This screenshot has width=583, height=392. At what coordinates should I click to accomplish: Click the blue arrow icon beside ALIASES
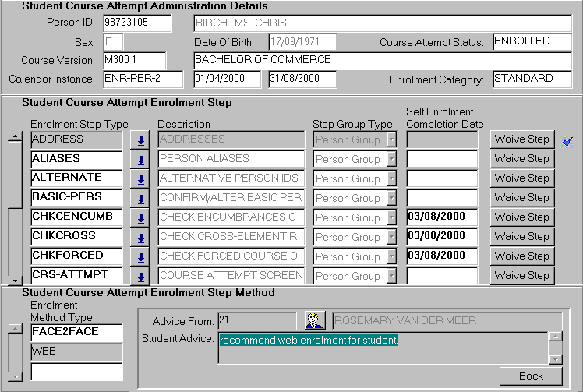coord(140,160)
